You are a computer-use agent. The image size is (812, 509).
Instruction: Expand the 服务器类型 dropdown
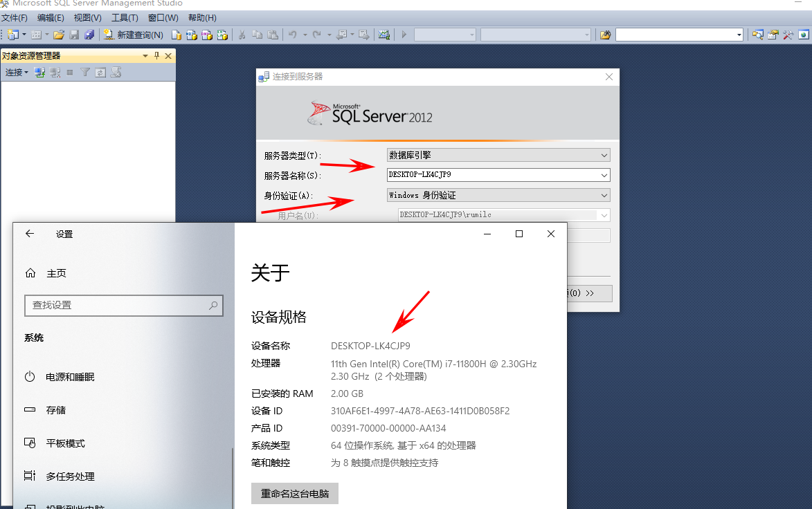pos(604,155)
